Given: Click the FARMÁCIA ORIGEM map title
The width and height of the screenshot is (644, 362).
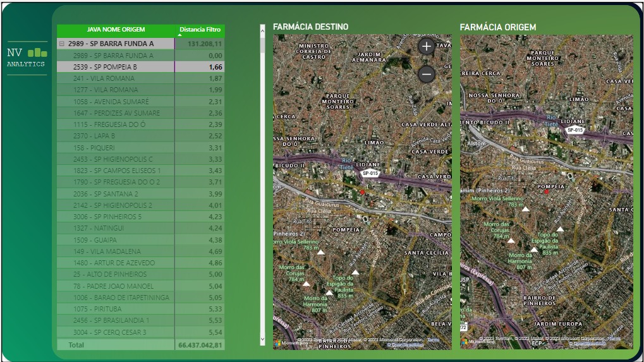Looking at the screenshot, I should click(x=498, y=27).
